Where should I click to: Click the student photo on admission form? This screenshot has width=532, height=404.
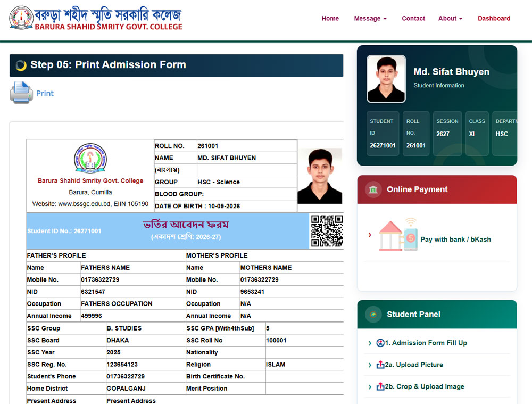tap(320, 176)
